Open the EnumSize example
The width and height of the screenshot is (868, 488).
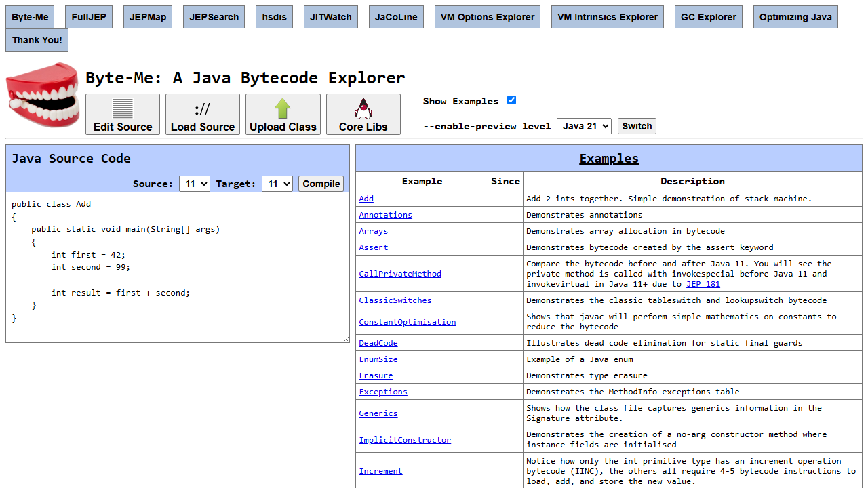[378, 359]
